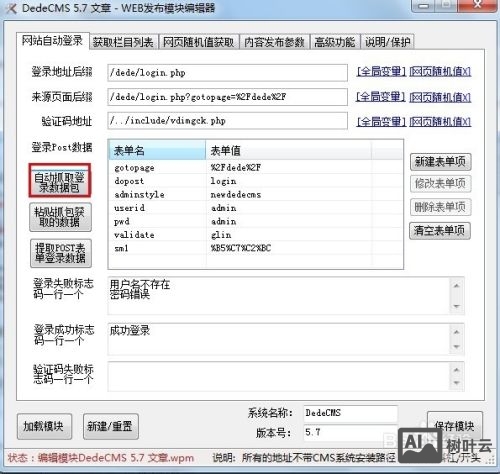Click down arrow of 登录失败标志码 scrollbar
Screen dimensions: 500x474
point(457,306)
